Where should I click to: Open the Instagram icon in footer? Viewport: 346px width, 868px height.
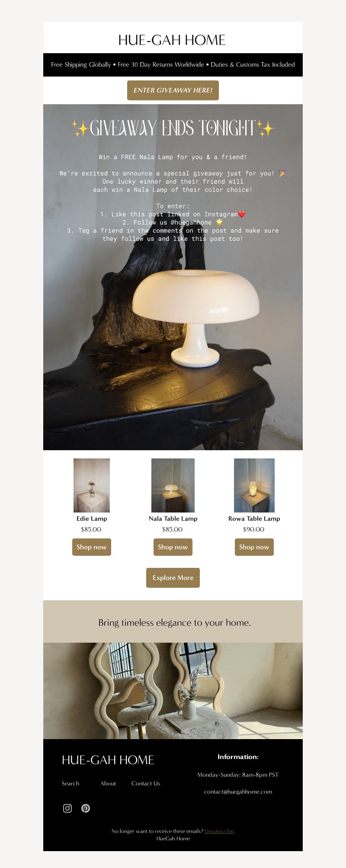[x=67, y=808]
